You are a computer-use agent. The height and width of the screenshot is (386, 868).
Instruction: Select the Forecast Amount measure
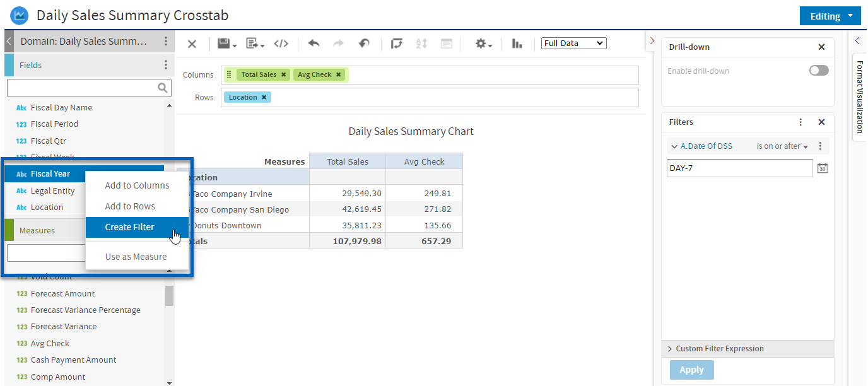click(x=62, y=293)
